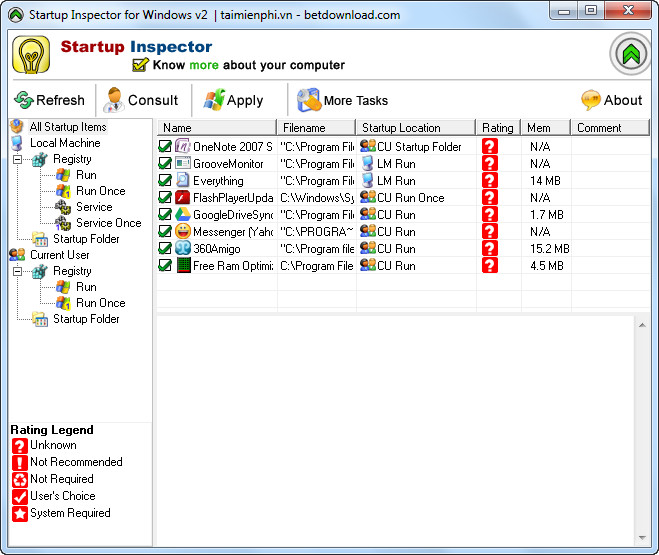This screenshot has width=659, height=555.
Task: Sort by the Rating column header
Action: point(498,128)
